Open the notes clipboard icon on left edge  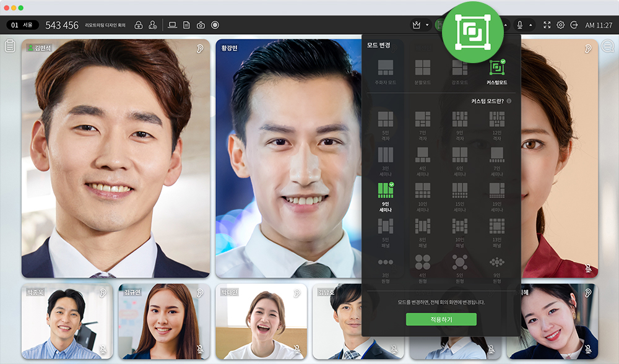coord(10,46)
